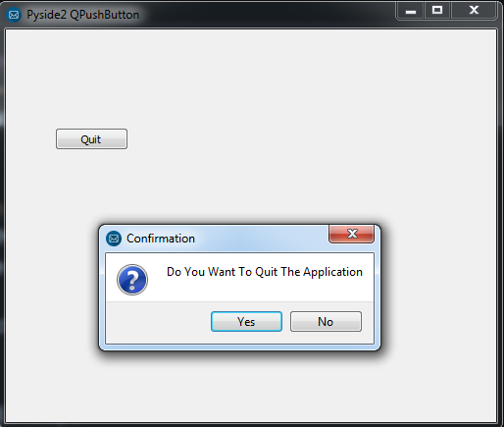Open system menu via main window envelope icon
This screenshot has width=504, height=427.
point(14,15)
